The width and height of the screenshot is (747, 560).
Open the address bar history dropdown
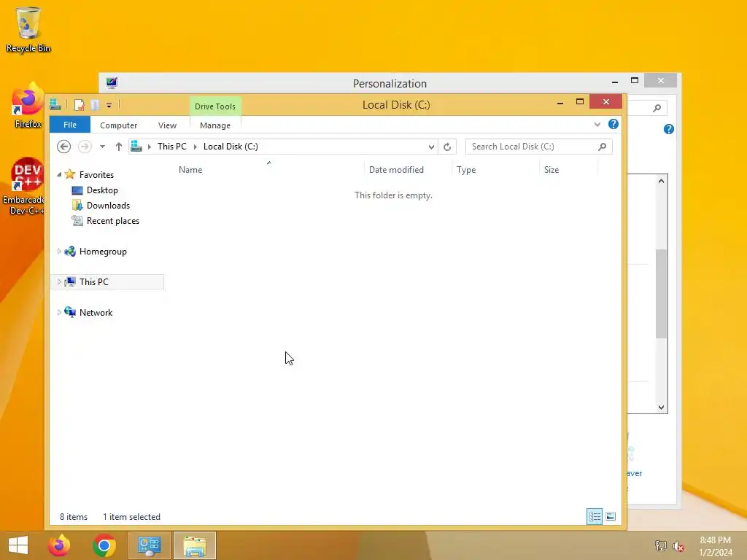(431, 147)
